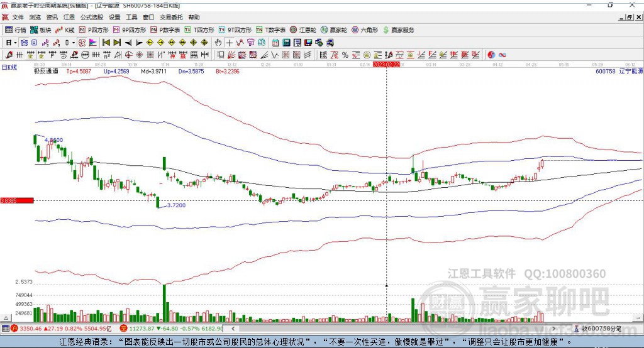
Task: Click the up-triangle button at volume pane left
Action: point(6,318)
